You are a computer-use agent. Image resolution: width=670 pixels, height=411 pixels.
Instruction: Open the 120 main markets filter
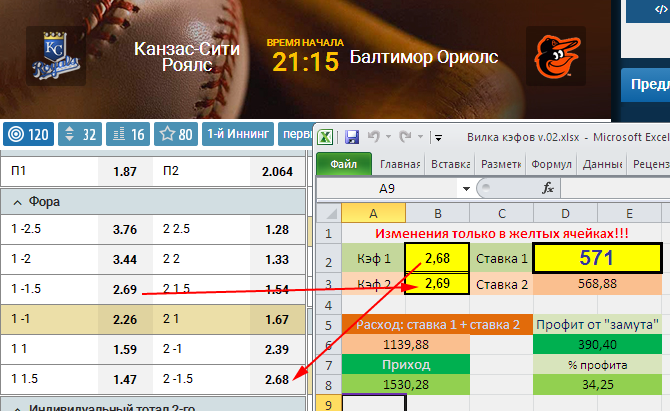29,134
